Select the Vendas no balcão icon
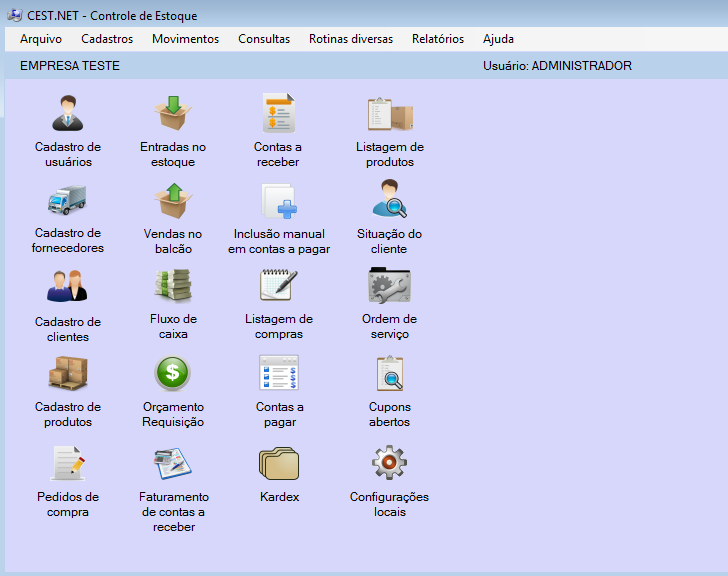This screenshot has width=728, height=576. point(173,200)
